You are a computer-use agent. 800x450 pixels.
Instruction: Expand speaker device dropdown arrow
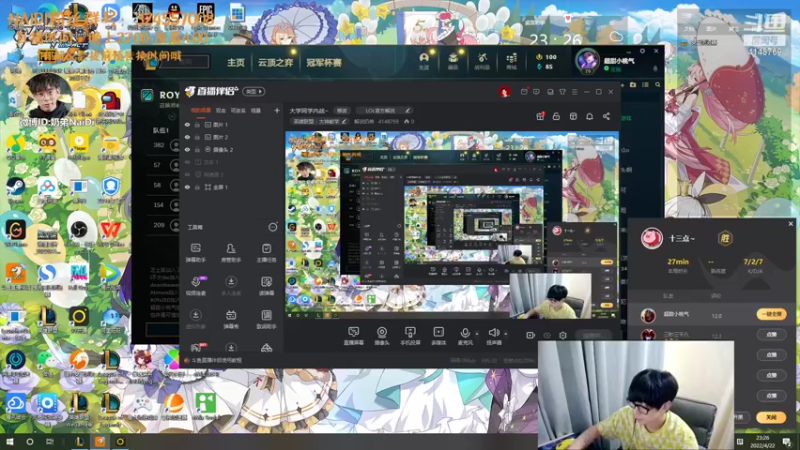[x=506, y=334]
